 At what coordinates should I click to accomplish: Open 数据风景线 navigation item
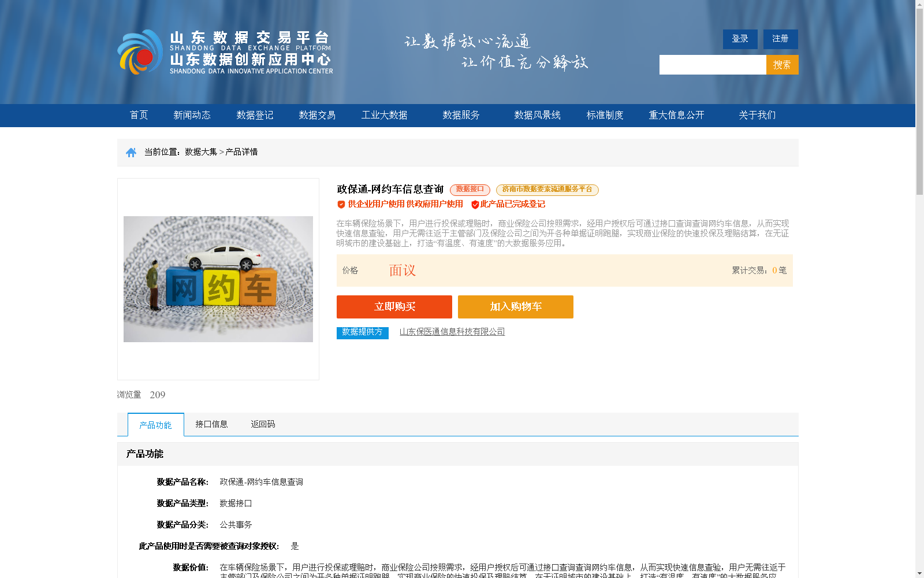[538, 115]
